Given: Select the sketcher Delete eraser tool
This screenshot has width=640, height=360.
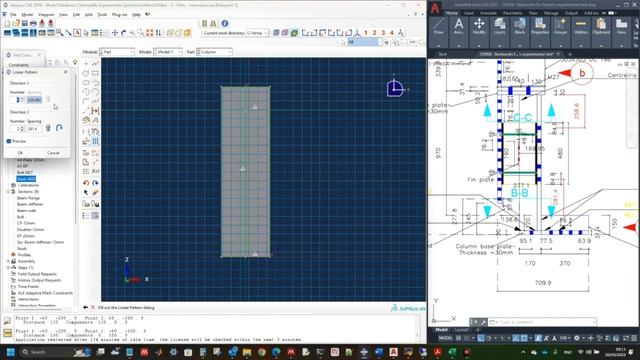Looking at the screenshot, I should point(95,192).
